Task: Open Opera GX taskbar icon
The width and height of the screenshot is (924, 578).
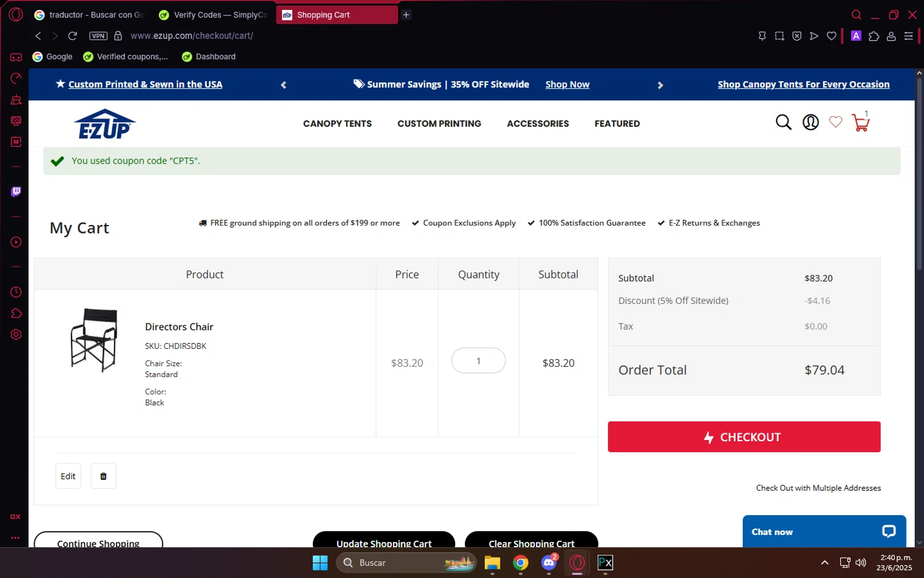Action: [577, 563]
